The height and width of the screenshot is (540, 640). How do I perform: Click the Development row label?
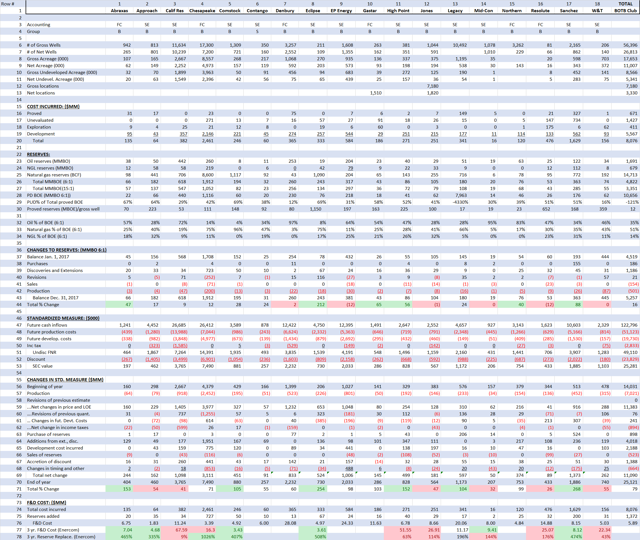pos(41,134)
